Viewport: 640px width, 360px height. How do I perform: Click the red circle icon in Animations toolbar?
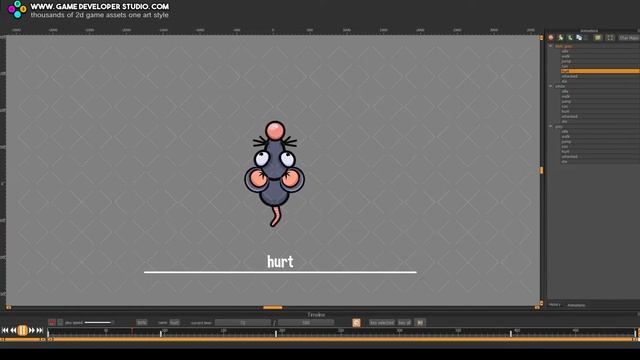click(x=551, y=38)
